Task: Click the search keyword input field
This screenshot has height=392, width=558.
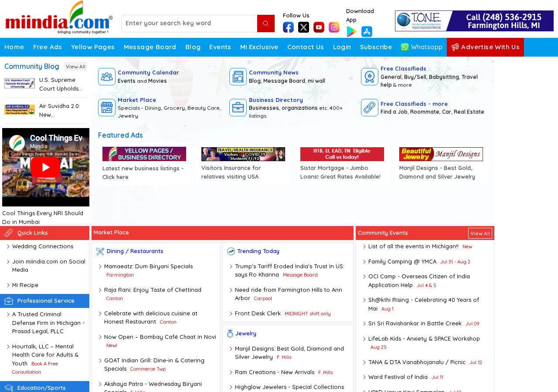Action: [x=190, y=24]
